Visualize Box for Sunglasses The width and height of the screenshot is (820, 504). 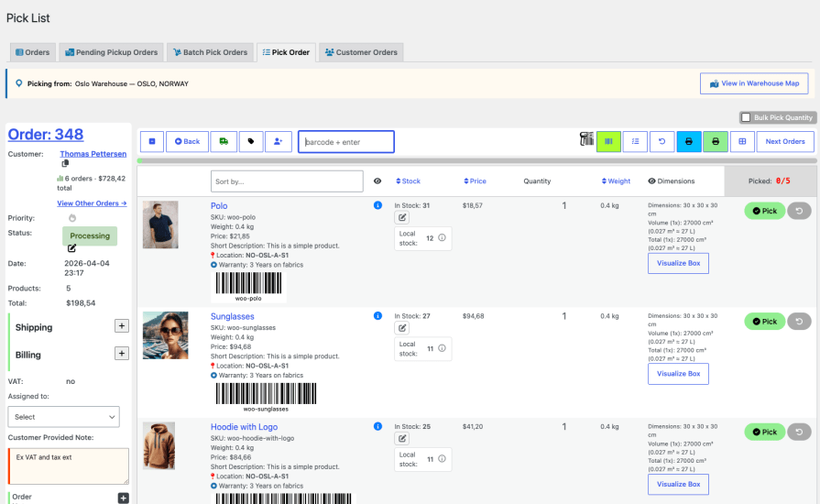(x=678, y=374)
